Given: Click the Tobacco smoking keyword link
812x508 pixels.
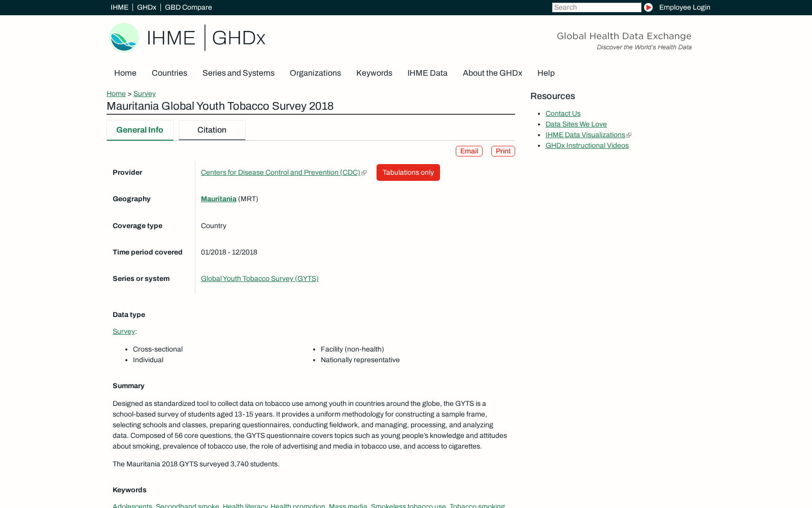Looking at the screenshot, I should click(x=477, y=505).
